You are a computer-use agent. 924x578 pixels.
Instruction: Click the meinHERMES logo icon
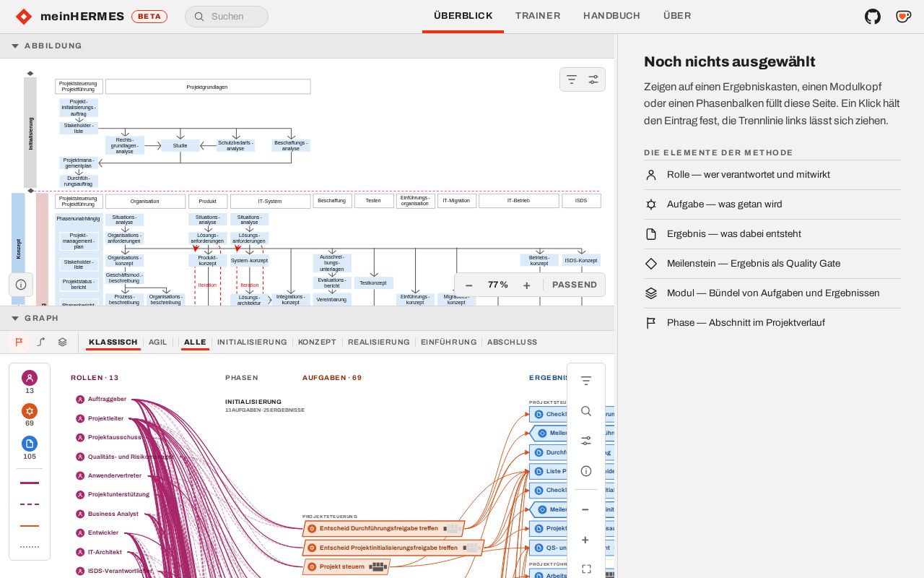(24, 17)
